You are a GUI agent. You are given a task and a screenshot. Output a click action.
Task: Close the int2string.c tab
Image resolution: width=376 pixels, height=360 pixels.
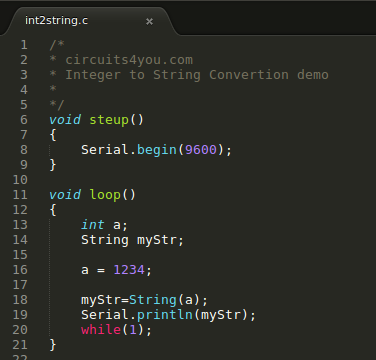pyautogui.click(x=149, y=22)
